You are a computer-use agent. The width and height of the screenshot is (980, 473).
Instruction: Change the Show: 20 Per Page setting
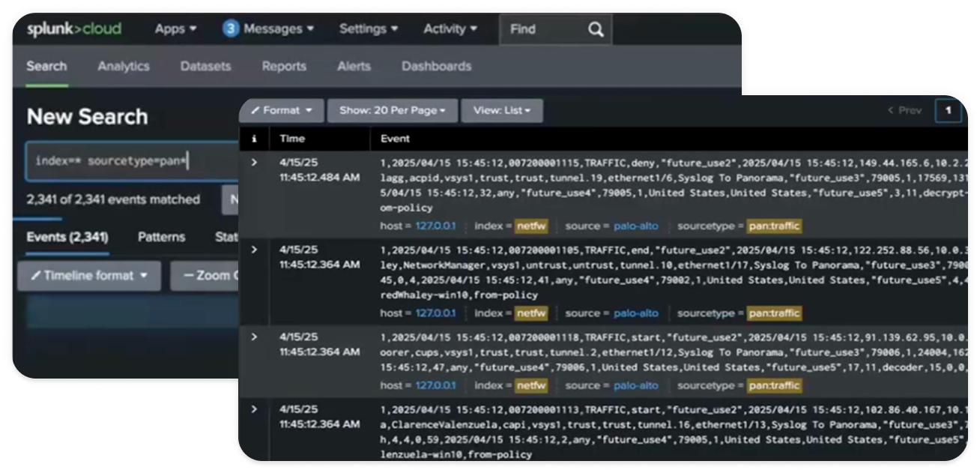393,110
